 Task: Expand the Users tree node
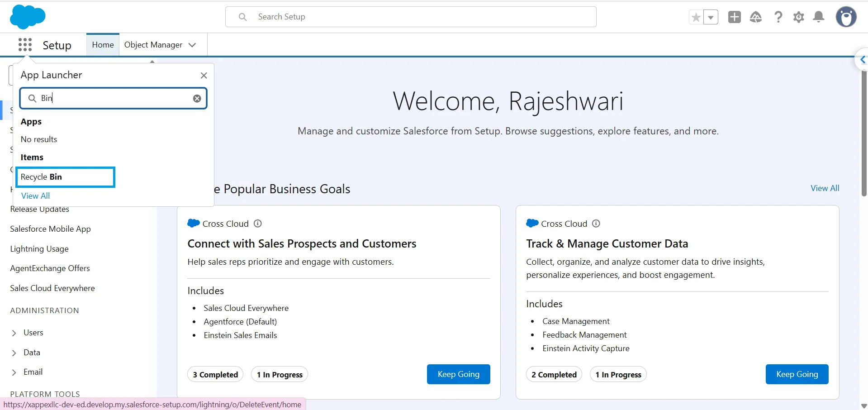coord(14,333)
